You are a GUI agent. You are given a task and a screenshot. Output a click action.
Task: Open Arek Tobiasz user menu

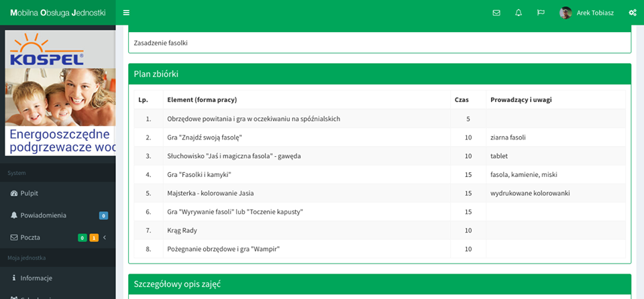pyautogui.click(x=594, y=13)
